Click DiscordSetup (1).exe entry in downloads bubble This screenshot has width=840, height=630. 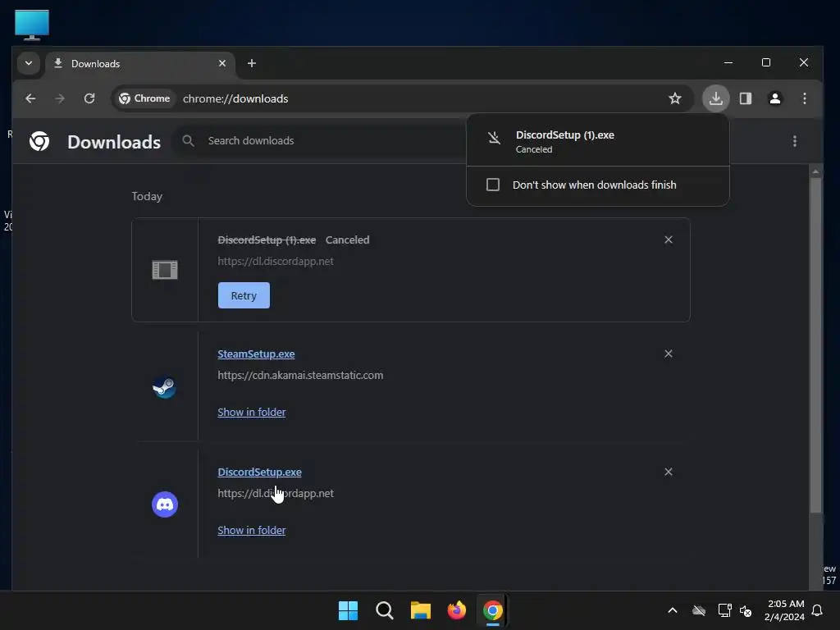(598, 141)
